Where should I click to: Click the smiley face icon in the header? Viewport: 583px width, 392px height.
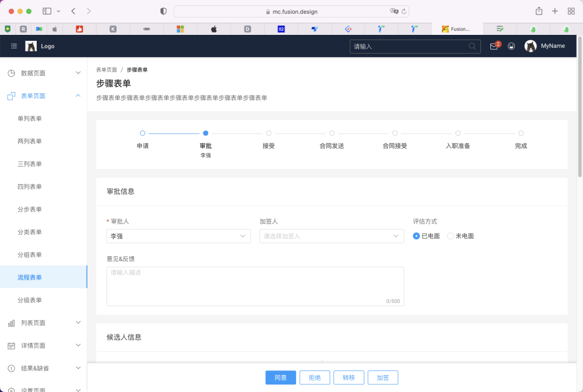tap(511, 45)
